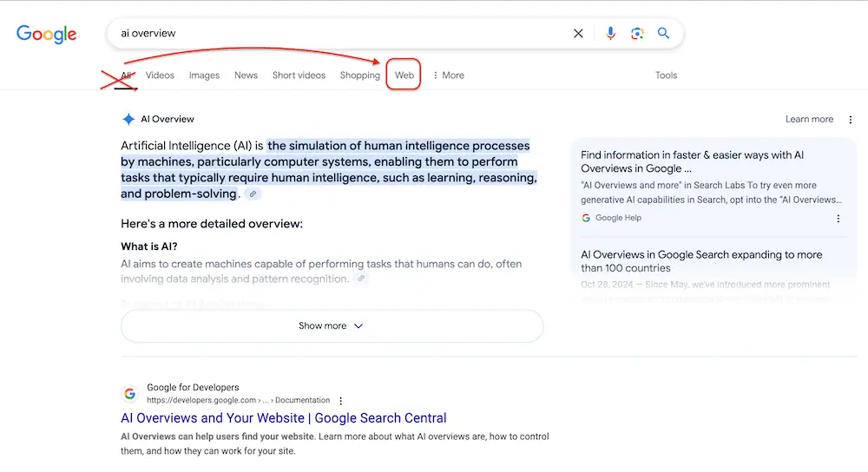This screenshot has height=472, width=868.
Task: Open the Tools options
Action: pyautogui.click(x=666, y=75)
